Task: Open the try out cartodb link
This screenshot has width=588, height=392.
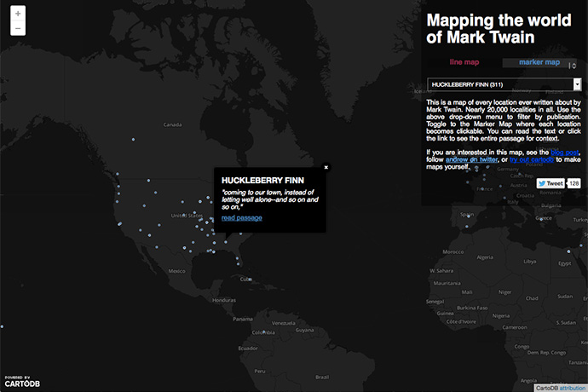Action: click(x=532, y=160)
